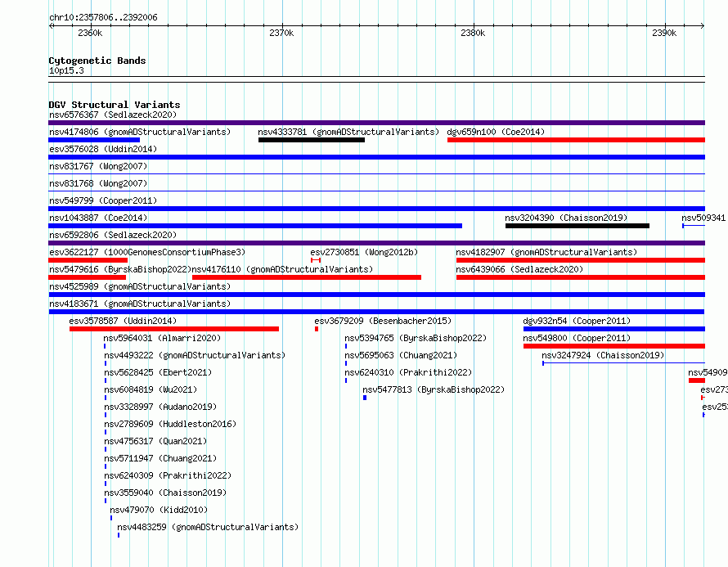Select the nsv6592806 (Sedlazeck2020) label

click(x=113, y=235)
